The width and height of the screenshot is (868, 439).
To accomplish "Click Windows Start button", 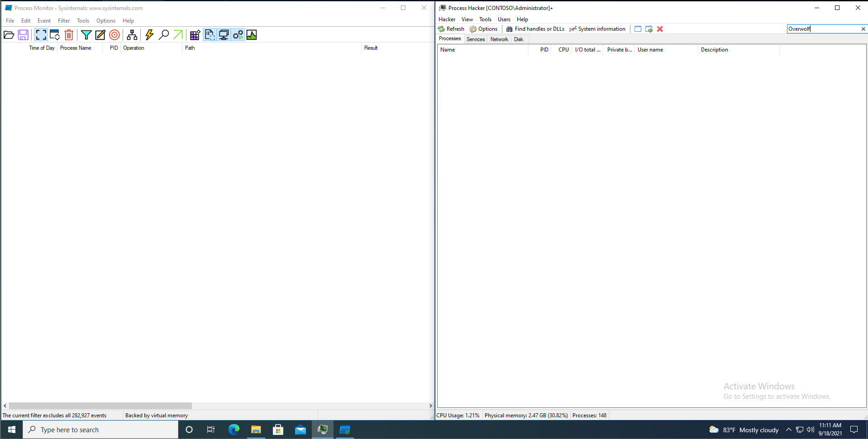I will pyautogui.click(x=12, y=430).
